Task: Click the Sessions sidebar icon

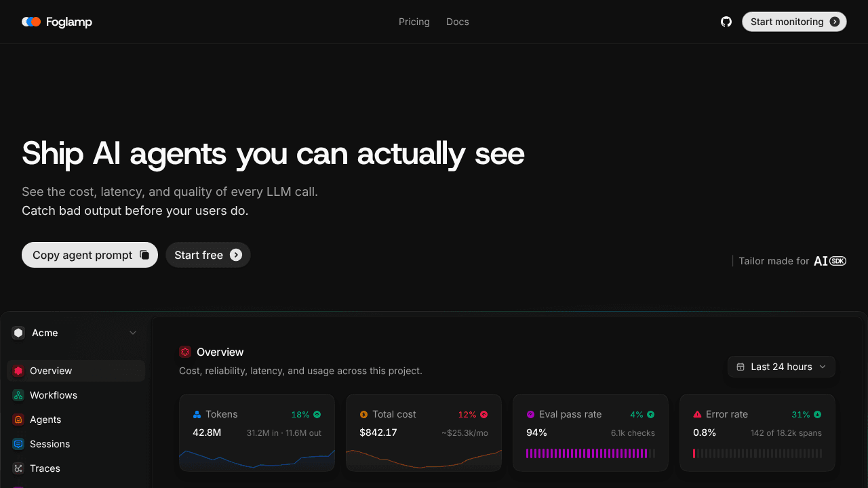Action: [x=18, y=444]
